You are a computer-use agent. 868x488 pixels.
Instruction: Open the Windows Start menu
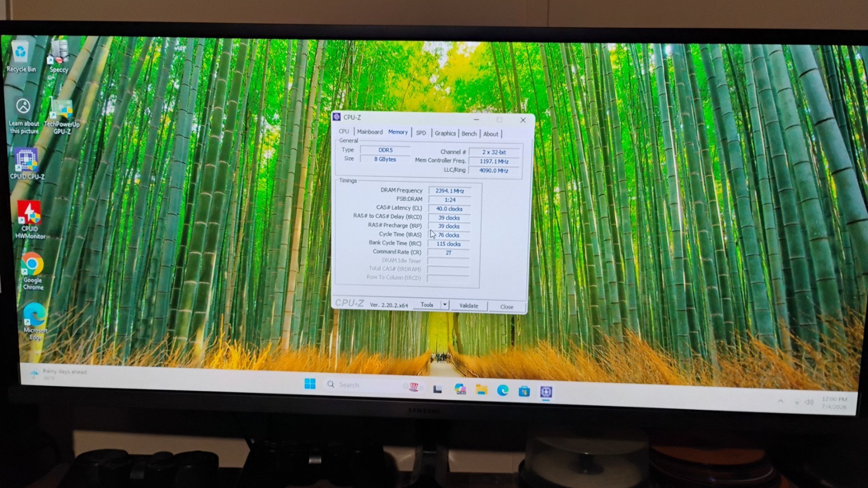point(310,384)
